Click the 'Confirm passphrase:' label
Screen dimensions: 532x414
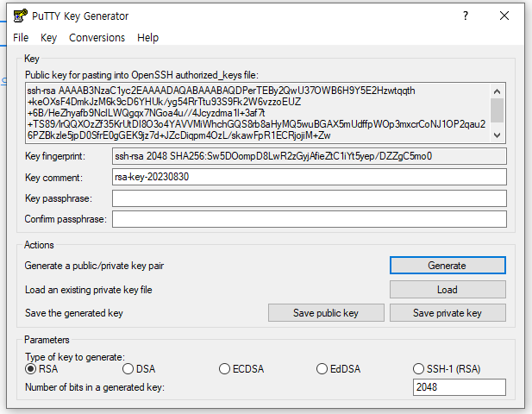coord(66,219)
